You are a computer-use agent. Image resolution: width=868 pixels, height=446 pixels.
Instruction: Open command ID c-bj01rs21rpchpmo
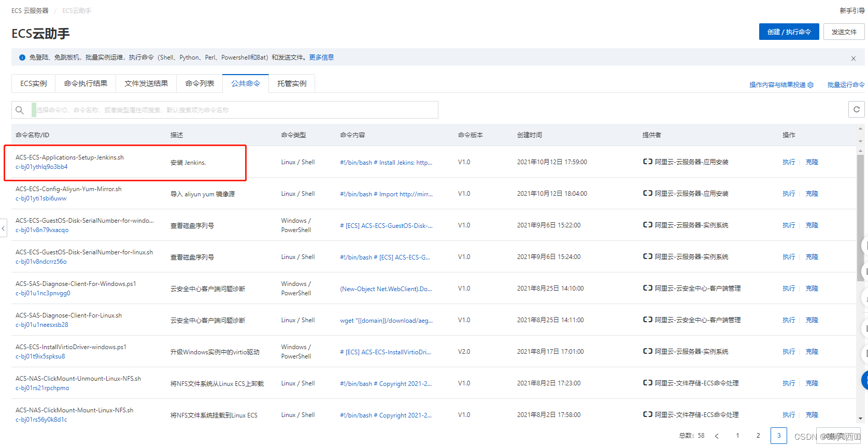coord(42,388)
